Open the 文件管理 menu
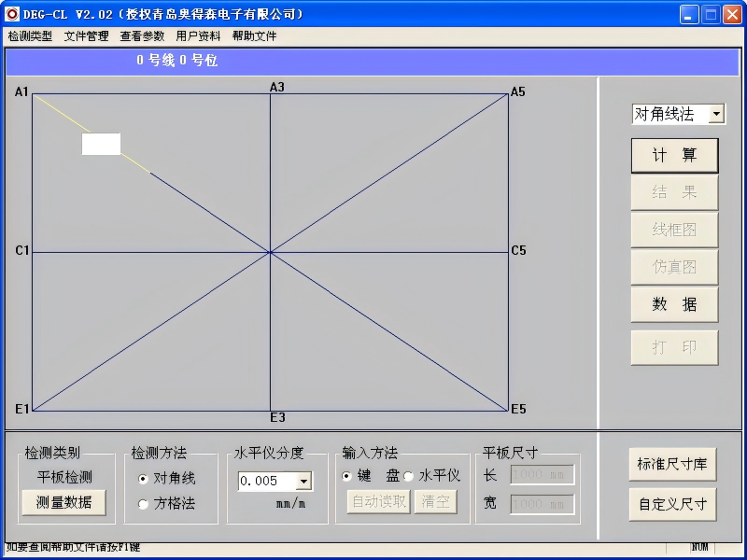747x560 pixels. pos(86,36)
